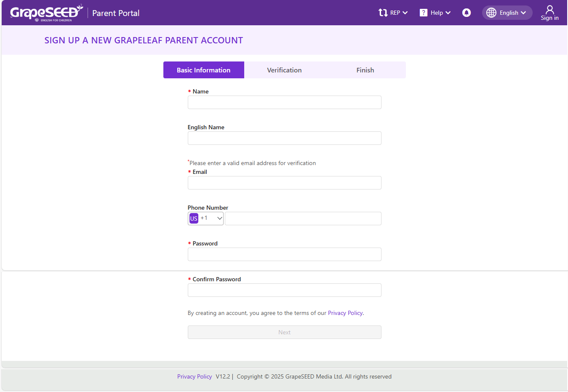Open the footer Privacy Policy link
Viewport: 568px width, 392px height.
tap(195, 376)
